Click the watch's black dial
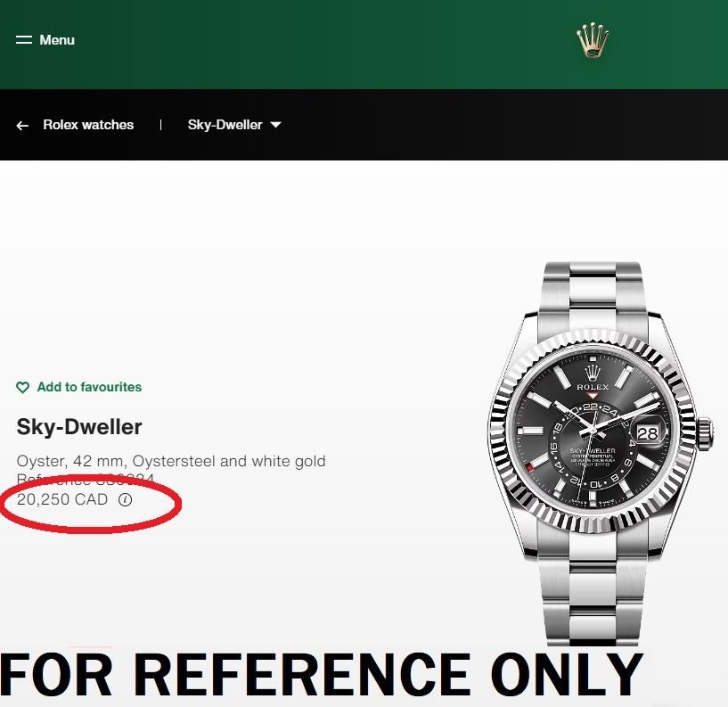The height and width of the screenshot is (707, 728). (x=593, y=432)
